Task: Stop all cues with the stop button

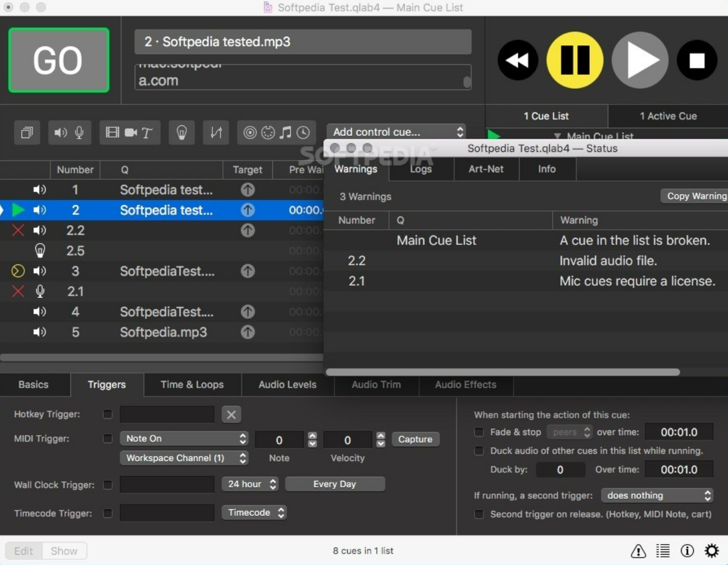Action: [697, 60]
